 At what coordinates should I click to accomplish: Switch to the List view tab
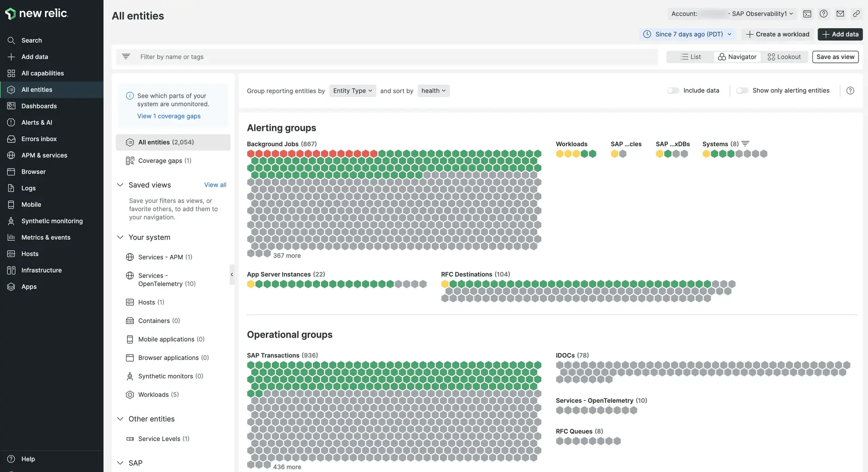691,57
